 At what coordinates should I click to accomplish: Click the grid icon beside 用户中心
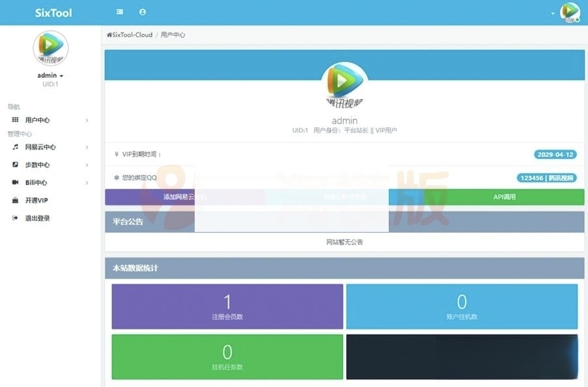click(x=15, y=120)
